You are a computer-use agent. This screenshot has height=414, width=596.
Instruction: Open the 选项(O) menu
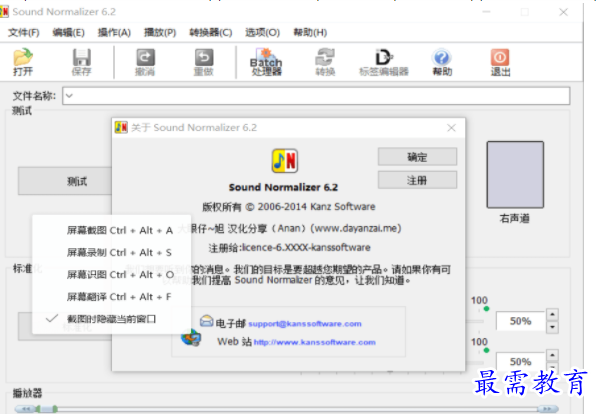click(x=262, y=33)
